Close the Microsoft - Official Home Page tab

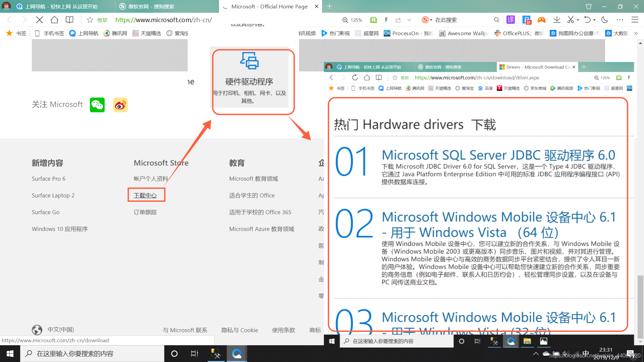click(317, 6)
